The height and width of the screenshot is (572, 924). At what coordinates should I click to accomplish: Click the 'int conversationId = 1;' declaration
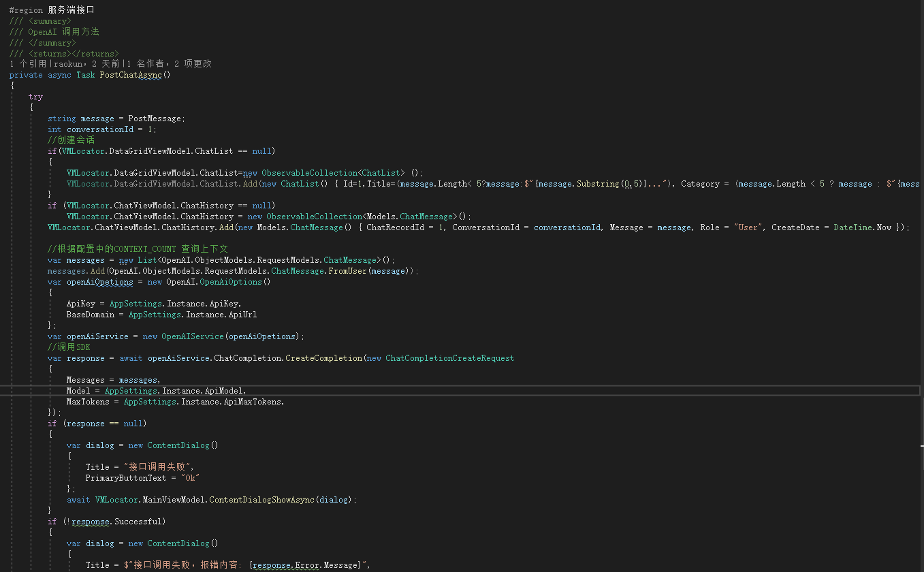pos(102,129)
